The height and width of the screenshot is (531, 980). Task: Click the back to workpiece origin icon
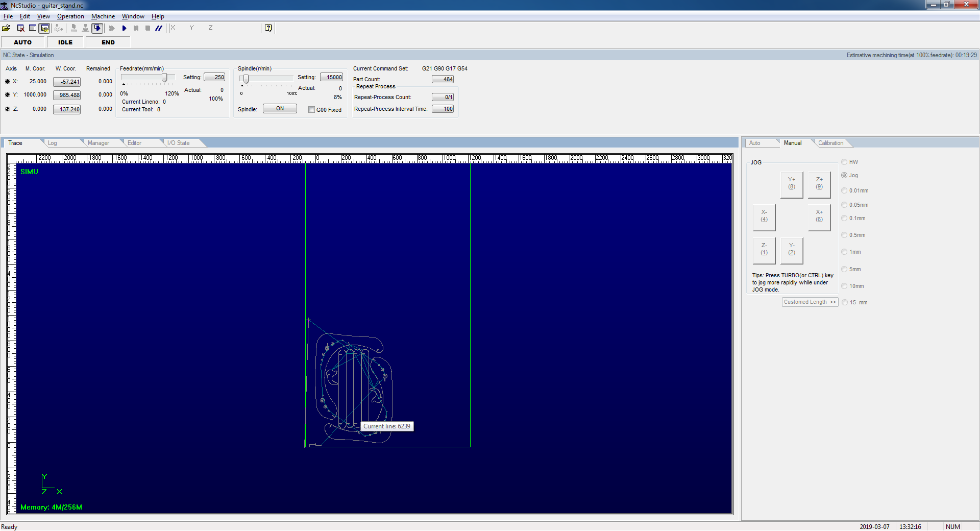coord(59,28)
